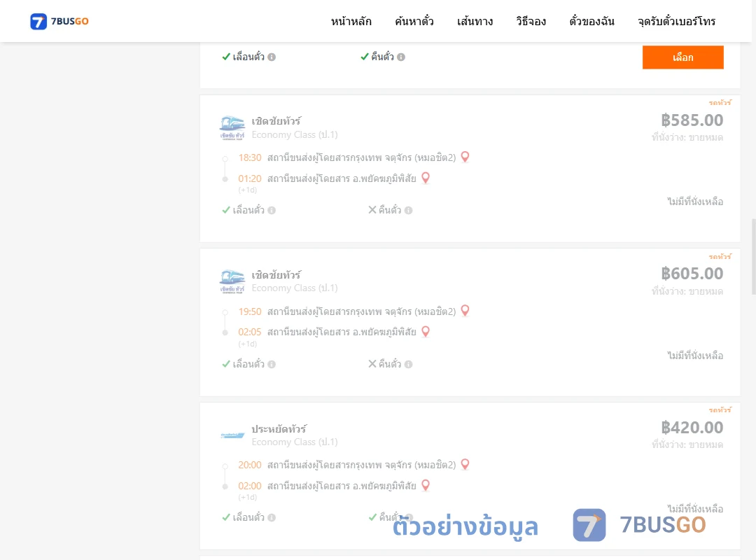756x560 pixels.
Task: Open ตั๋วของฉัน menu item
Action: click(591, 21)
